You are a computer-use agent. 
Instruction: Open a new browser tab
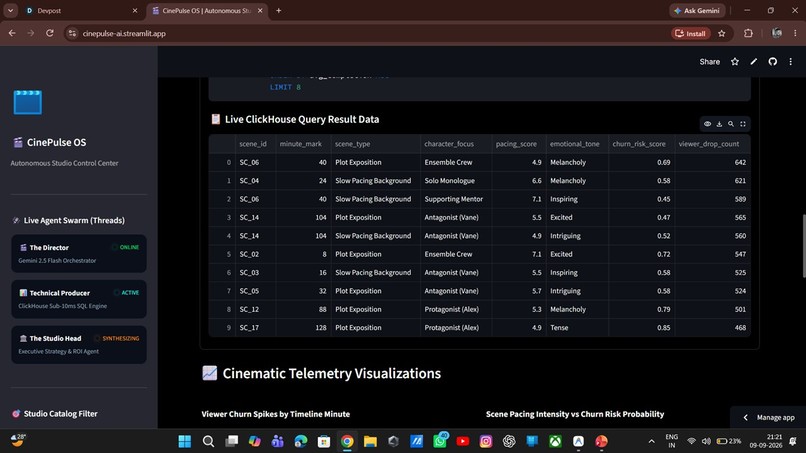pyautogui.click(x=279, y=11)
